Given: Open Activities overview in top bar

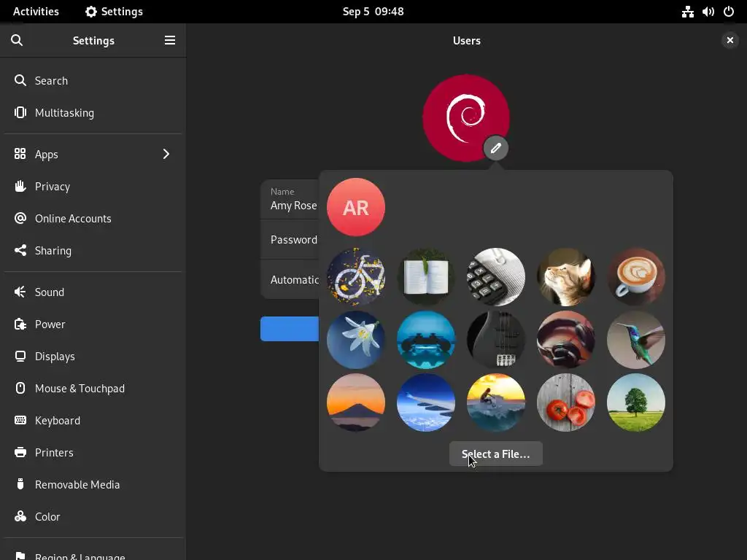Looking at the screenshot, I should pyautogui.click(x=36, y=12).
